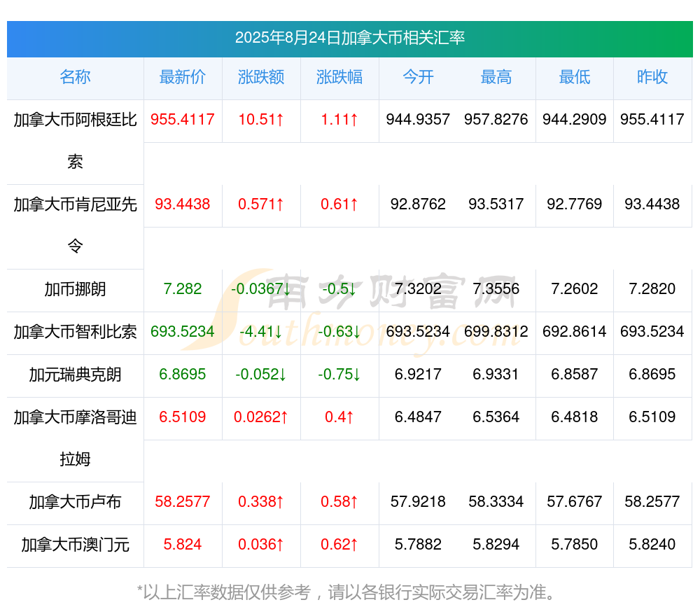Click the change amount -0.052↓
Image resolution: width=700 pixels, height=614 pixels.
261,374
